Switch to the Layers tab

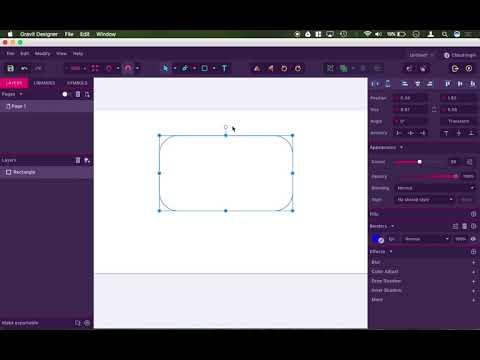[14, 83]
